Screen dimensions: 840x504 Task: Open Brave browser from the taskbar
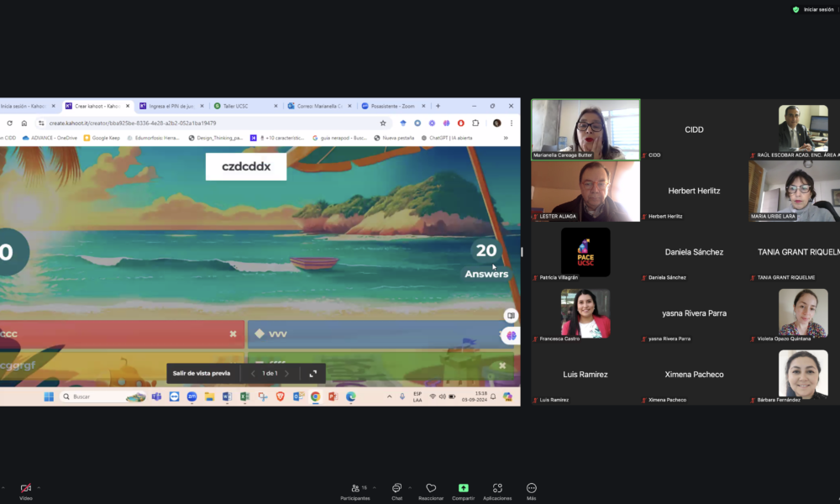[281, 396]
